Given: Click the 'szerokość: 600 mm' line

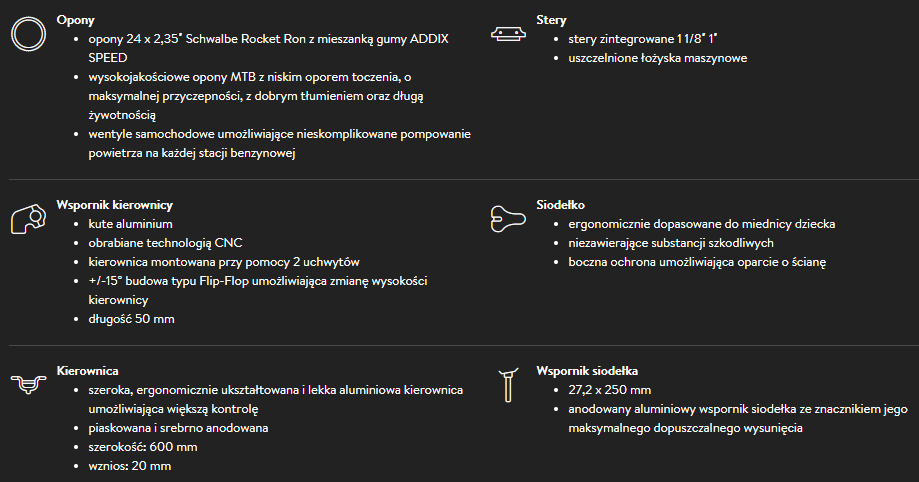Looking at the screenshot, I should (x=143, y=447).
